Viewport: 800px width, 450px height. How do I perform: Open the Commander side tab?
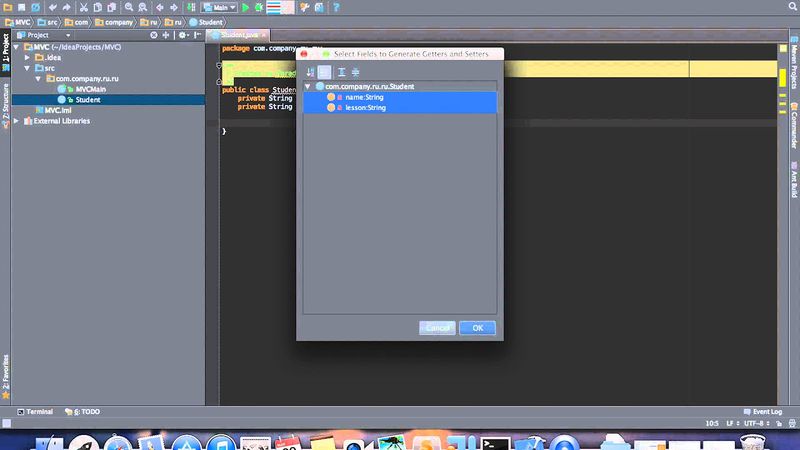[794, 126]
